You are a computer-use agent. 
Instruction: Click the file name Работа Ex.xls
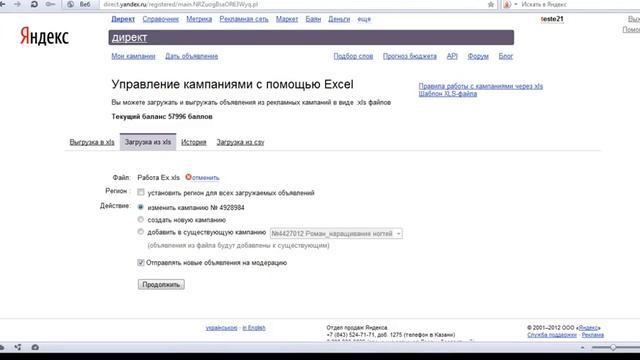click(158, 178)
